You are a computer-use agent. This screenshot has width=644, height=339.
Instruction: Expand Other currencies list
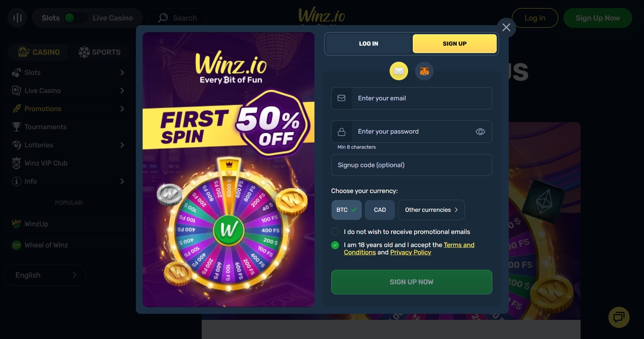tap(431, 210)
